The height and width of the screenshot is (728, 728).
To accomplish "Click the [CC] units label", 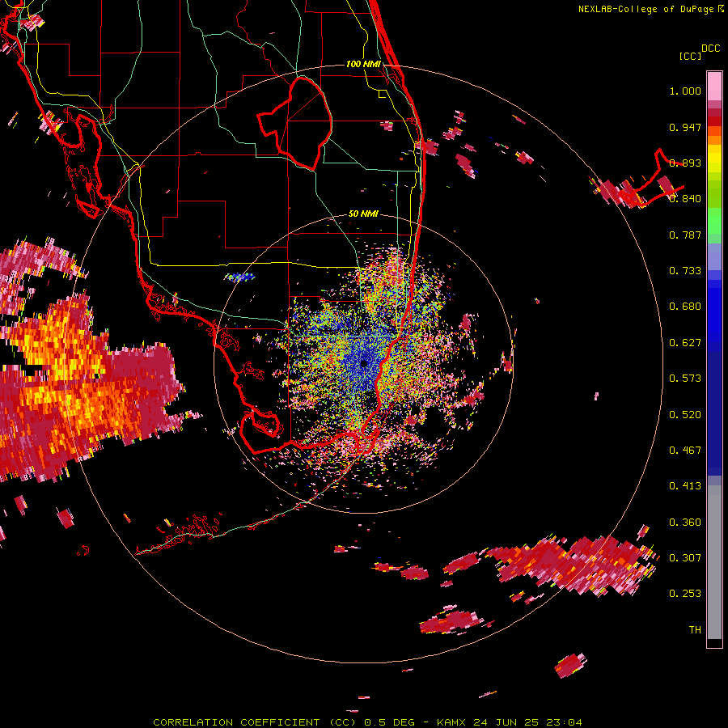I will coord(690,56).
